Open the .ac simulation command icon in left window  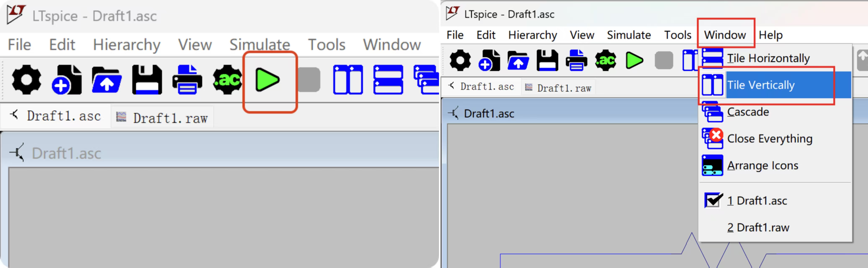(x=227, y=80)
